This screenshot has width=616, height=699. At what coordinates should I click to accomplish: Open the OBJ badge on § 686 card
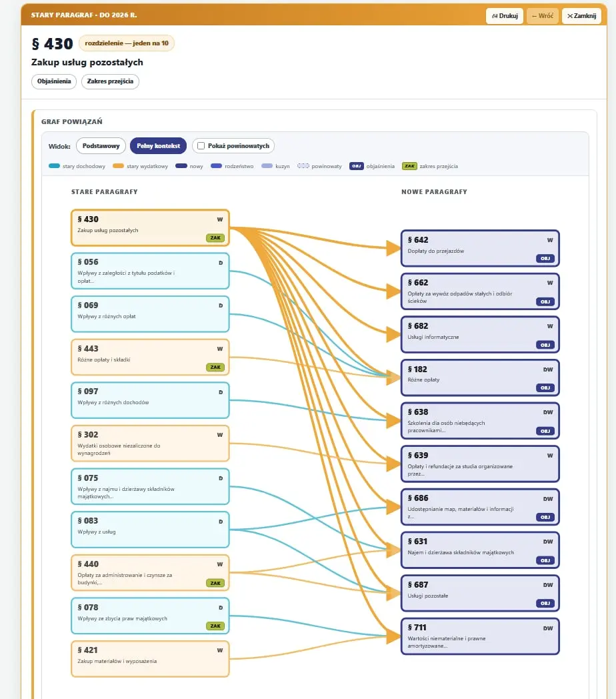click(x=545, y=517)
